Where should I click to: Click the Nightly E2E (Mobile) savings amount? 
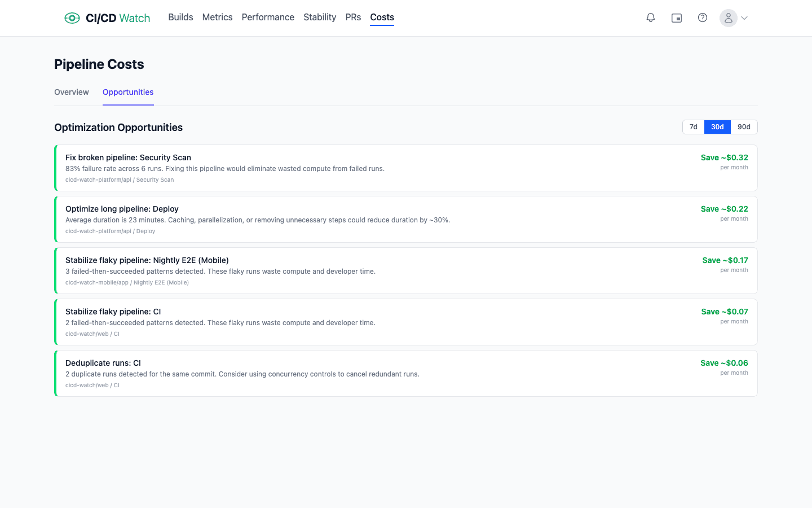(725, 260)
